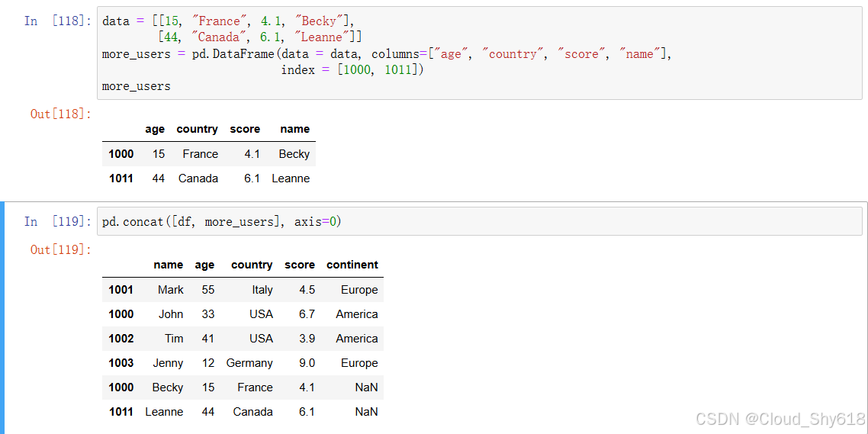868x434 pixels.
Task: Click the 'continent' column header
Action: pos(352,265)
